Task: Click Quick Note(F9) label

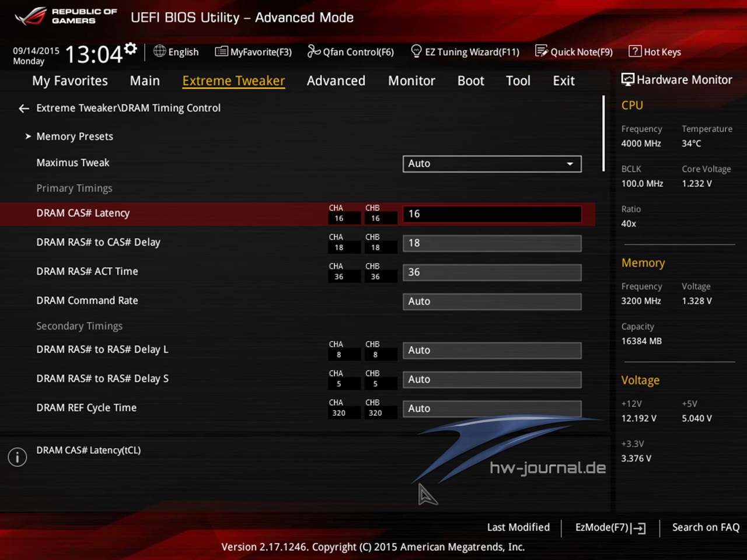Action: pos(582,52)
